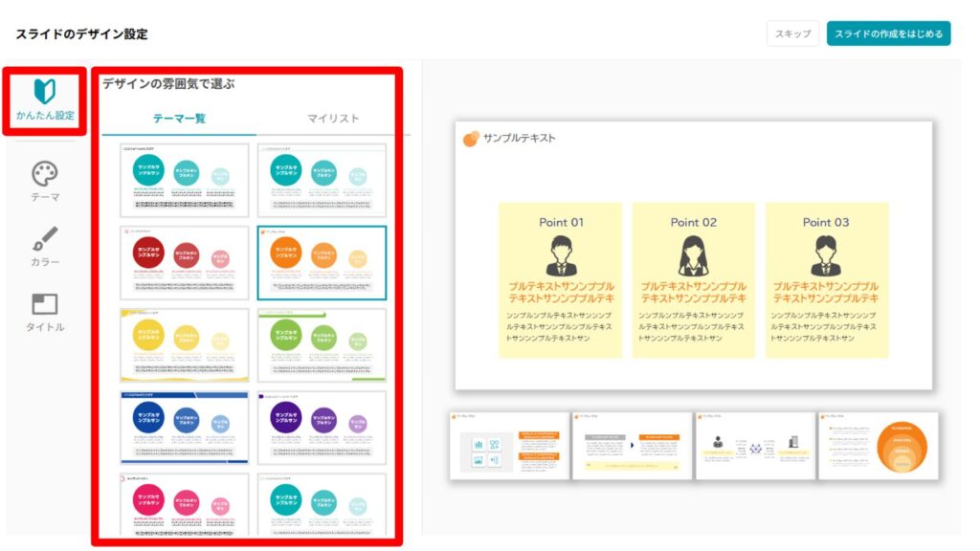
Task: Click the スライドの作成をはじめる button
Action: tap(888, 33)
